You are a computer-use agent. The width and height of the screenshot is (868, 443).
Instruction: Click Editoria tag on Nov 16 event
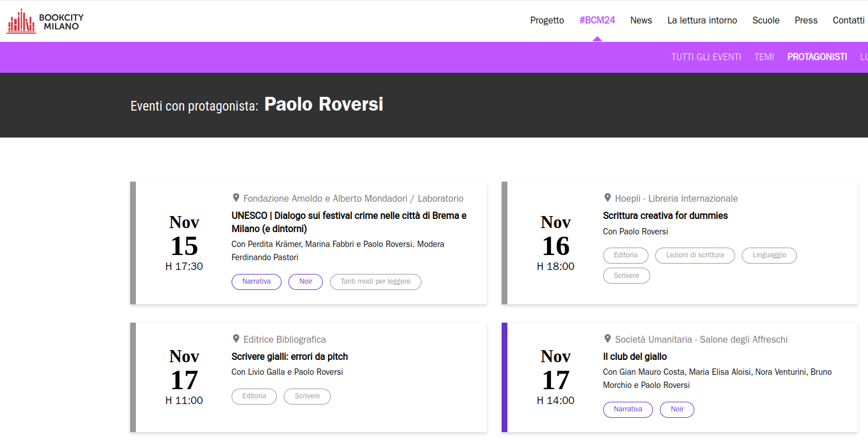click(625, 256)
